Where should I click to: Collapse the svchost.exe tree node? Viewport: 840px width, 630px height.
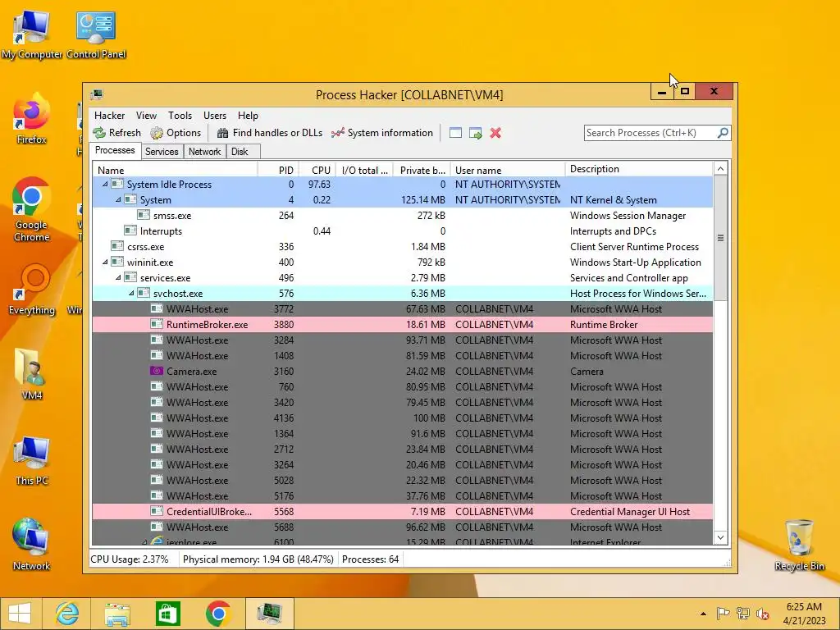pos(131,293)
